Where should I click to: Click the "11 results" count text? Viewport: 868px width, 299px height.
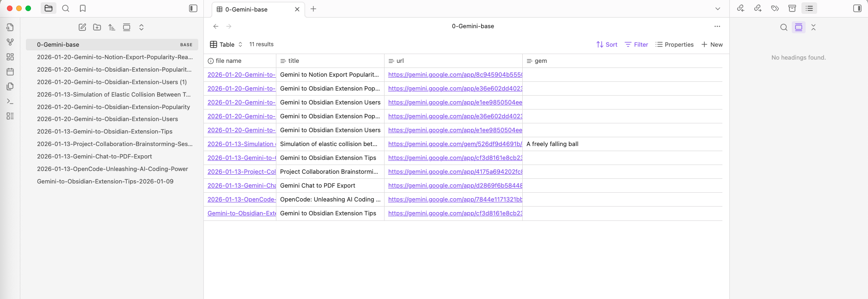tap(261, 44)
